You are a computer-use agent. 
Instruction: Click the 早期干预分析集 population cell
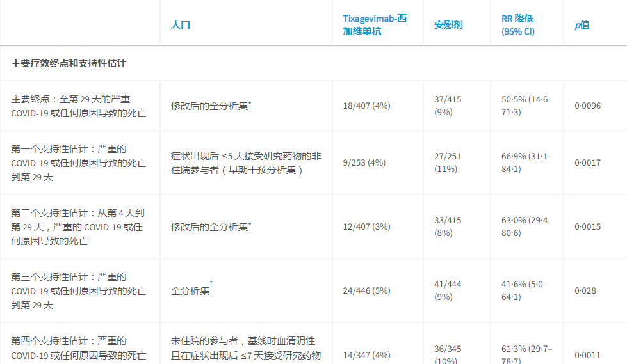246,162
